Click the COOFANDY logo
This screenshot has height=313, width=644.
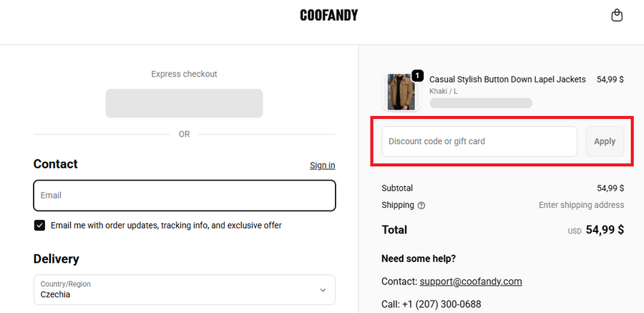[x=328, y=15]
